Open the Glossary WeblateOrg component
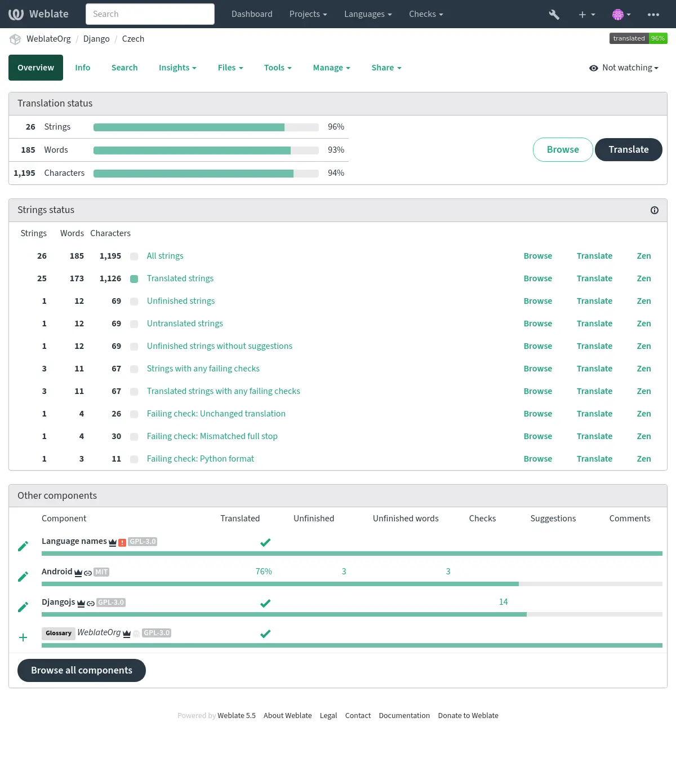676x784 pixels. tap(99, 632)
